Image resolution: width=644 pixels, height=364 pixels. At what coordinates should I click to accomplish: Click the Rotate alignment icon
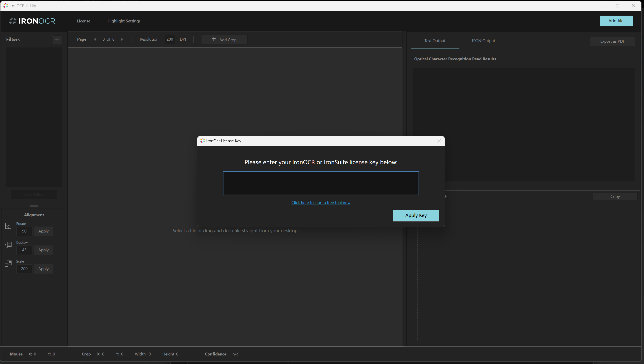(x=8, y=226)
